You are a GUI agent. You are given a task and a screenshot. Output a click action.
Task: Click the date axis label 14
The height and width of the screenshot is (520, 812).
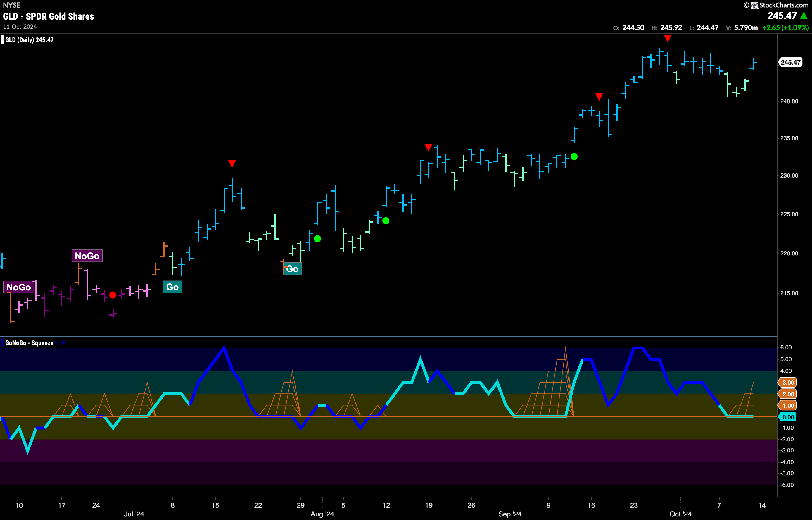(762, 505)
